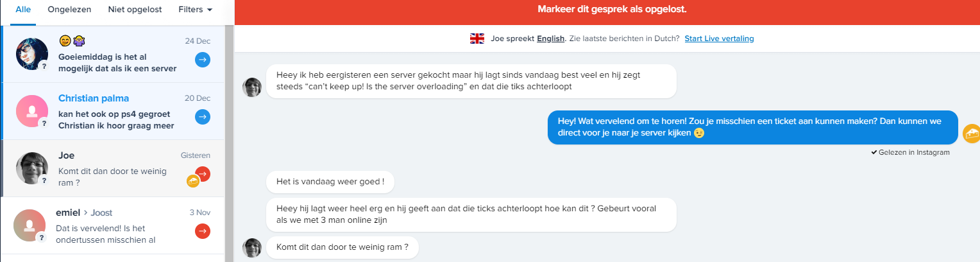Click first conversation's profile thumbnail
The height and width of the screenshot is (262, 980).
coord(32,54)
